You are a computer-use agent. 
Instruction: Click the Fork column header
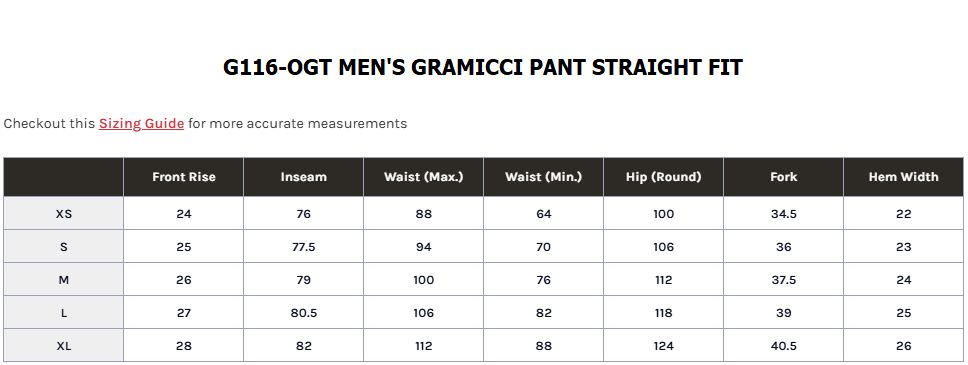click(x=783, y=177)
